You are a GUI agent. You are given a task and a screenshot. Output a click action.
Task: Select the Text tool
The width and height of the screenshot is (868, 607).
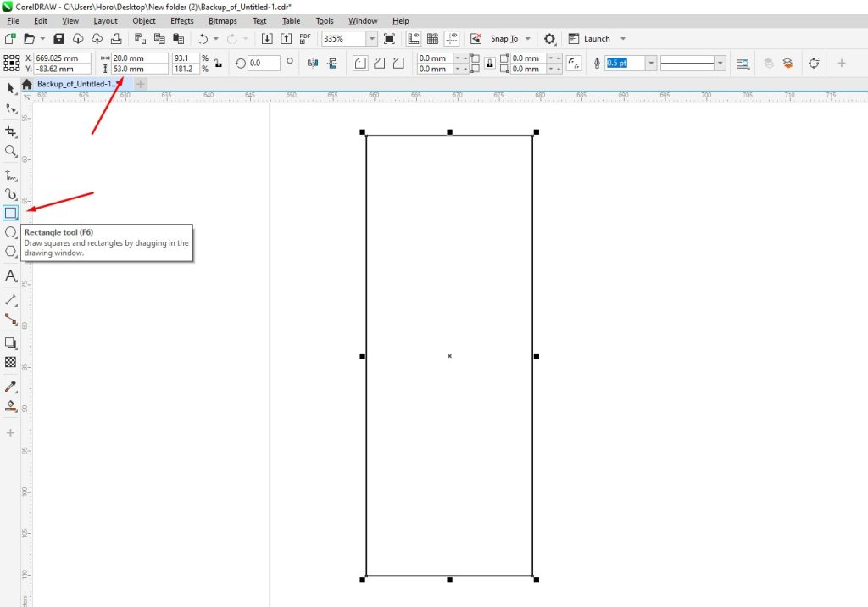point(11,276)
